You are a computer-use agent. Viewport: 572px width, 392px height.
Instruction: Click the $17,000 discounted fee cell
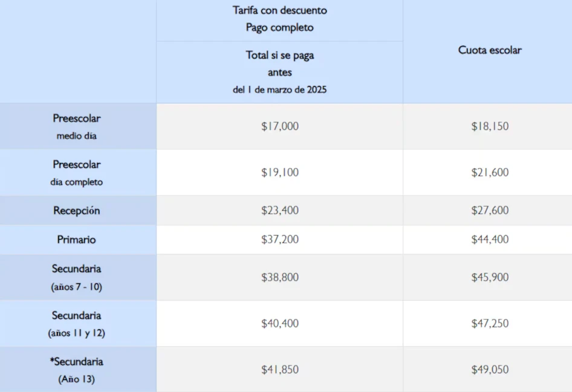pos(280,126)
